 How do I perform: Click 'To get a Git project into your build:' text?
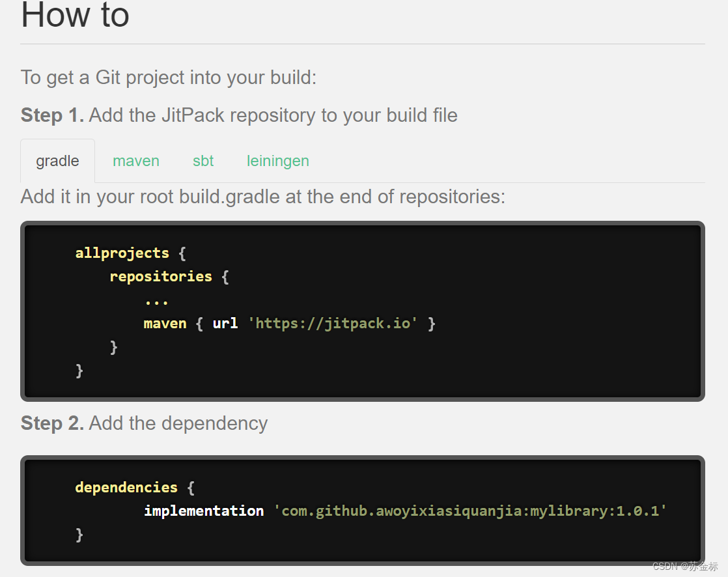169,77
